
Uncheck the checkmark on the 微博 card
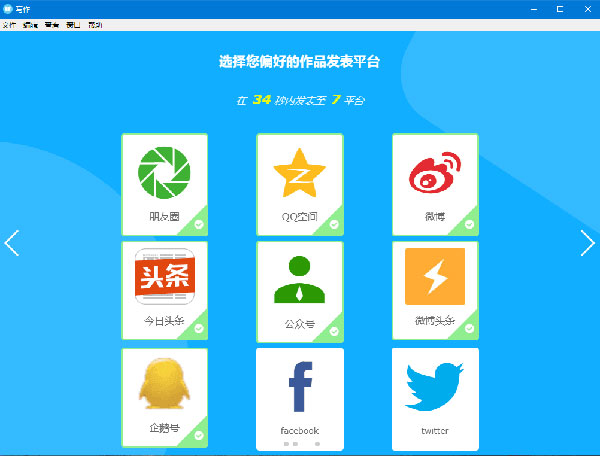(x=470, y=225)
